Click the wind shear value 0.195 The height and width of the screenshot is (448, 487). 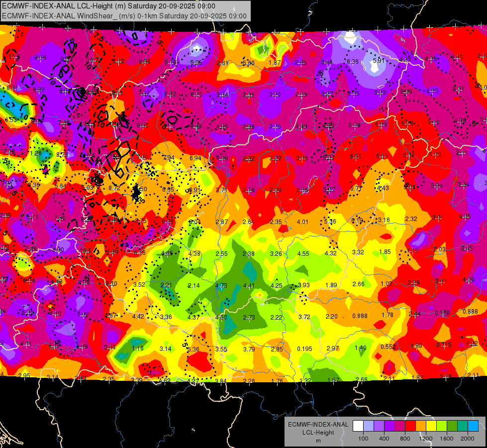(304, 349)
